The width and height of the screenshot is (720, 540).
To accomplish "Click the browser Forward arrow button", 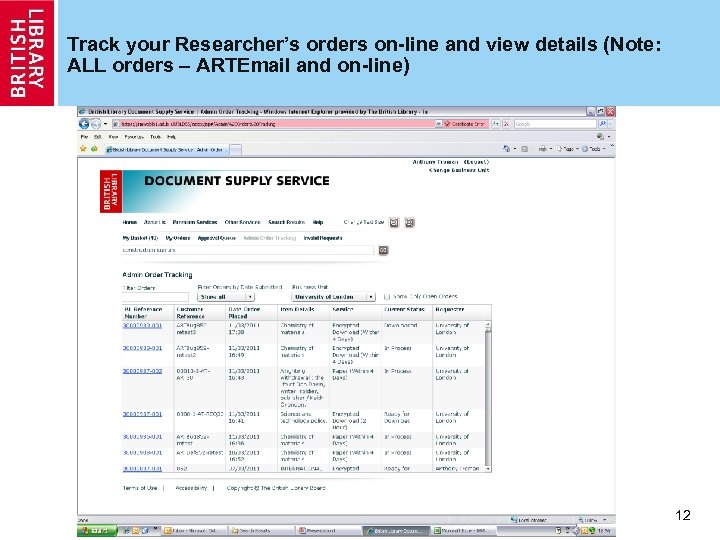I will point(96,124).
